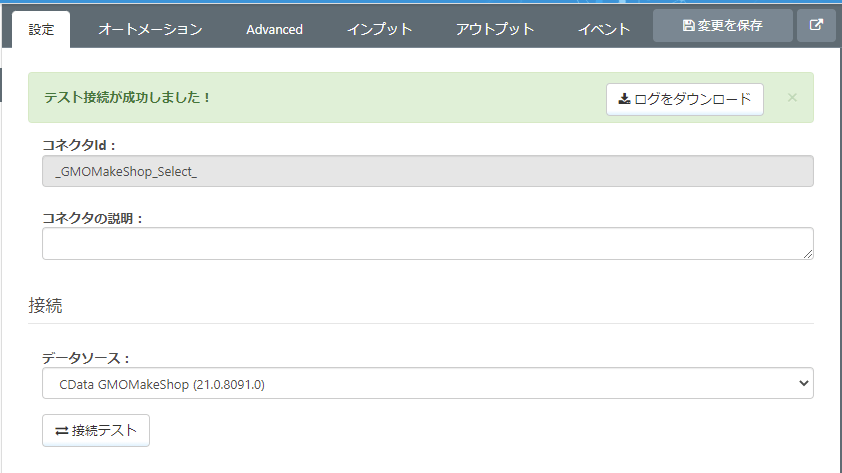842x473 pixels.
Task: Switch to the 設定 tab
Action: click(42, 29)
